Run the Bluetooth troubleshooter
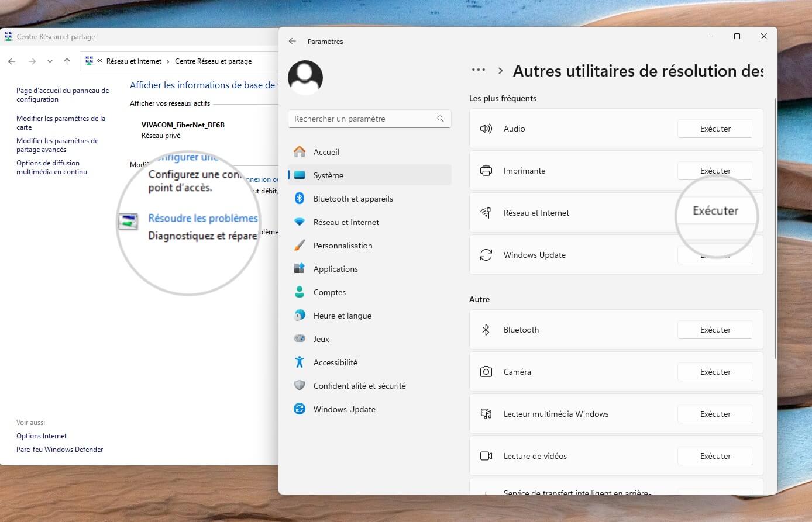The image size is (812, 522). [715, 330]
